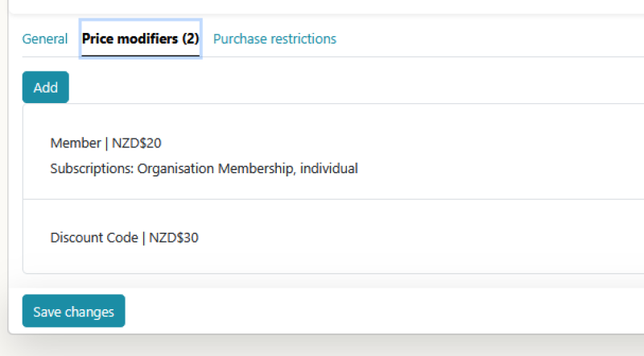Open the Purchase restrictions tab
Image resolution: width=644 pixels, height=356 pixels.
tap(275, 39)
